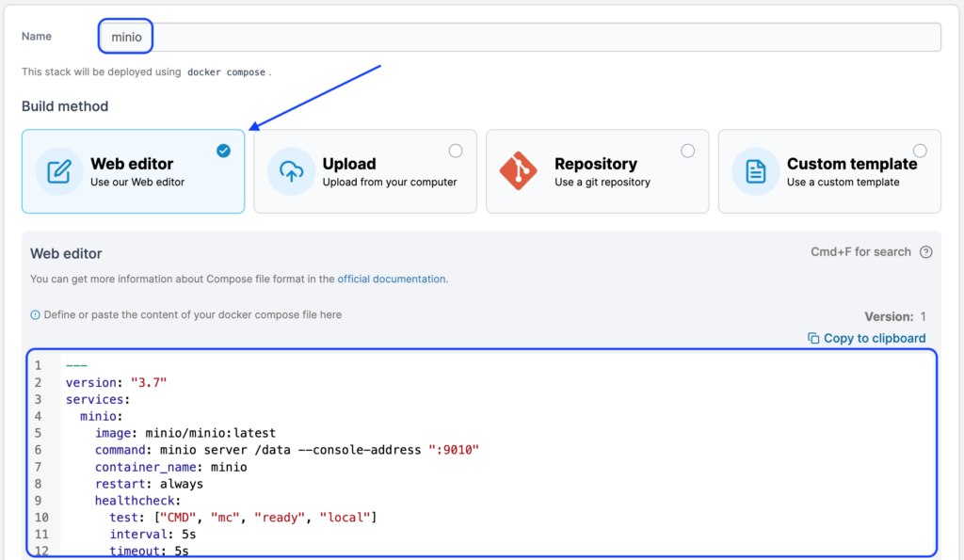964x560 pixels.
Task: Select the Repository radio button
Action: tap(688, 151)
